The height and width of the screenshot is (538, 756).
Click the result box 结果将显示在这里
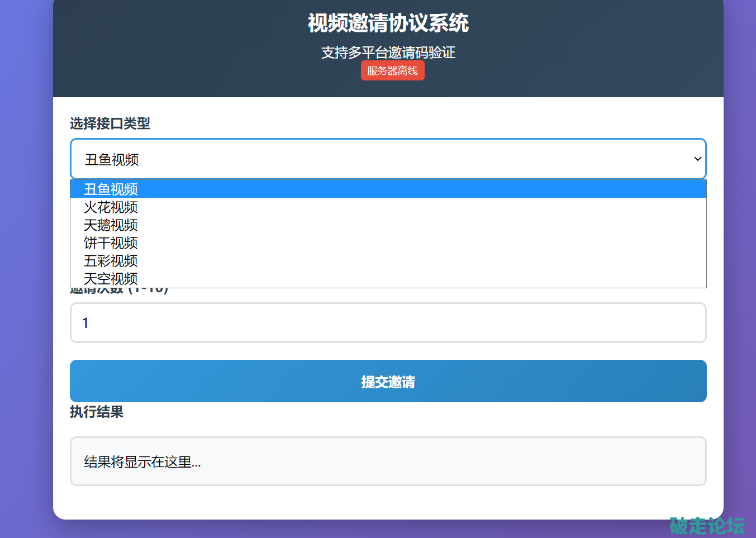(x=388, y=461)
